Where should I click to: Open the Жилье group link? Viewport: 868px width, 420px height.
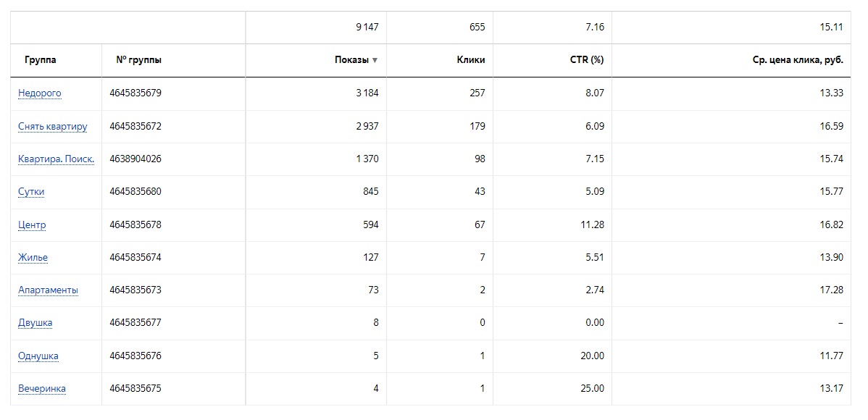pos(33,257)
